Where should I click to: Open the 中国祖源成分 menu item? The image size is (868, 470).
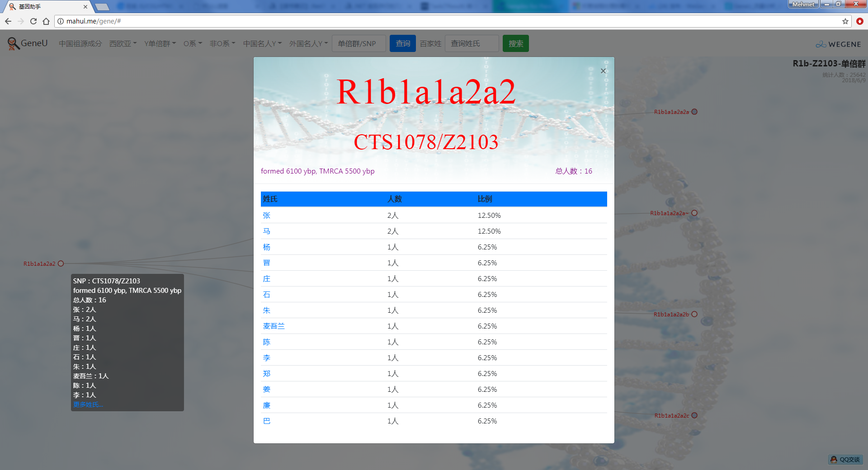point(80,44)
